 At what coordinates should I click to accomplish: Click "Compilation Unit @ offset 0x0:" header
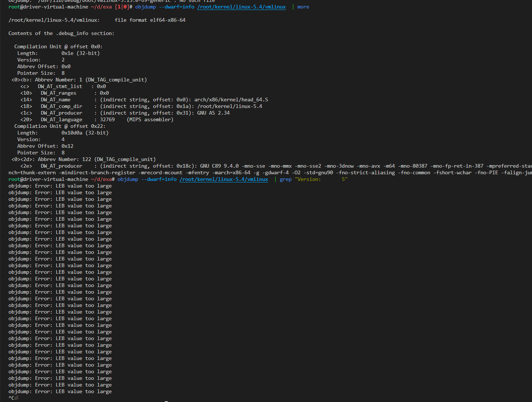[59, 46]
